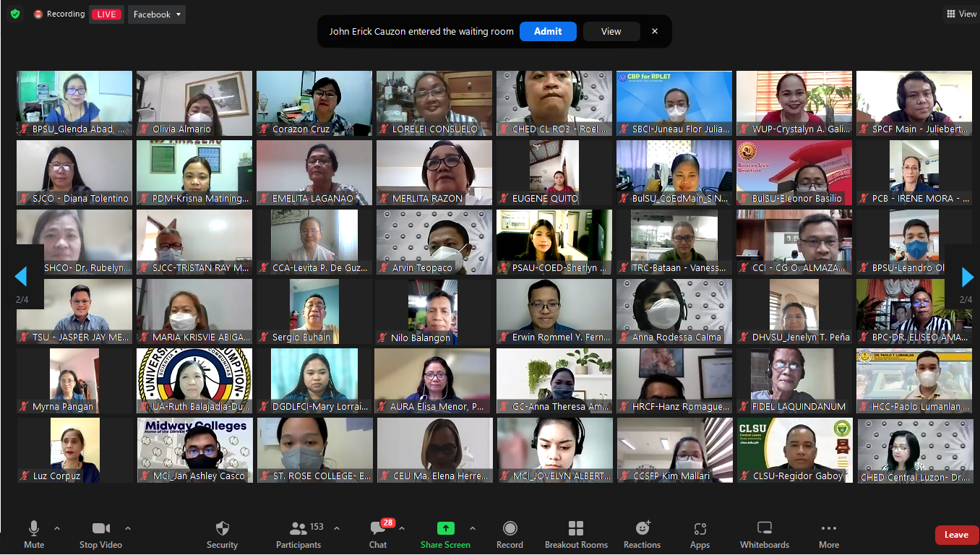Screen dimensions: 980x555
Task: Select LORELEI CONSUELO's video tile
Action: pos(434,103)
